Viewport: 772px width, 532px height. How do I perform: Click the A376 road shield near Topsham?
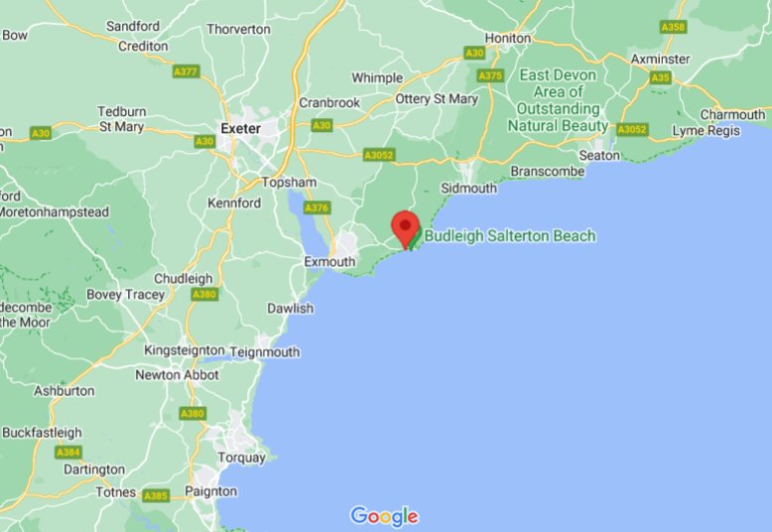[317, 207]
